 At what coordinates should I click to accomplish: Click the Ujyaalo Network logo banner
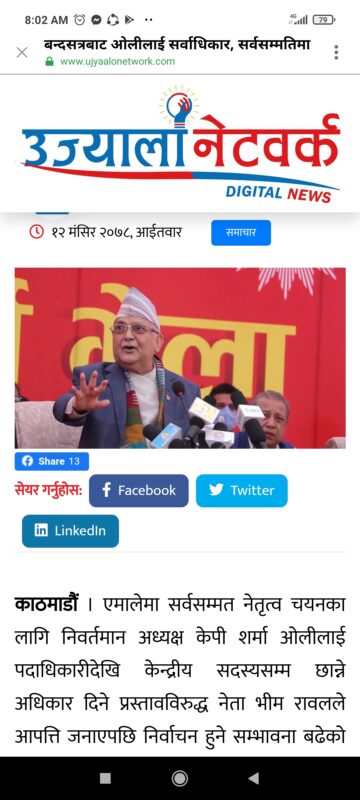point(181,144)
